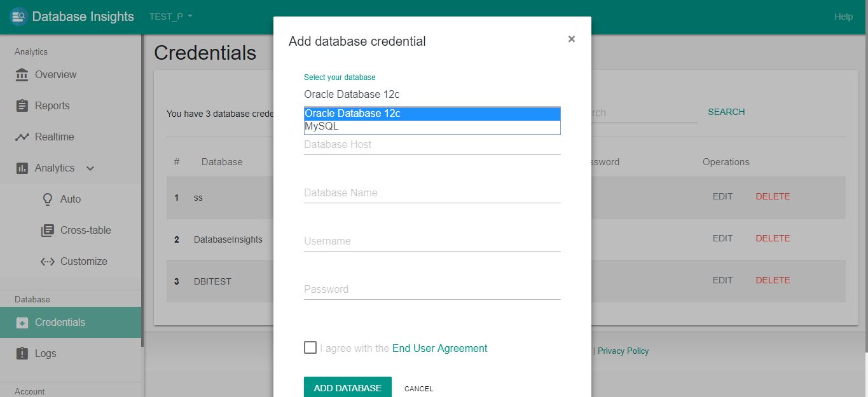This screenshot has height=397, width=868.
Task: Select the Auto analytics item
Action: point(70,199)
